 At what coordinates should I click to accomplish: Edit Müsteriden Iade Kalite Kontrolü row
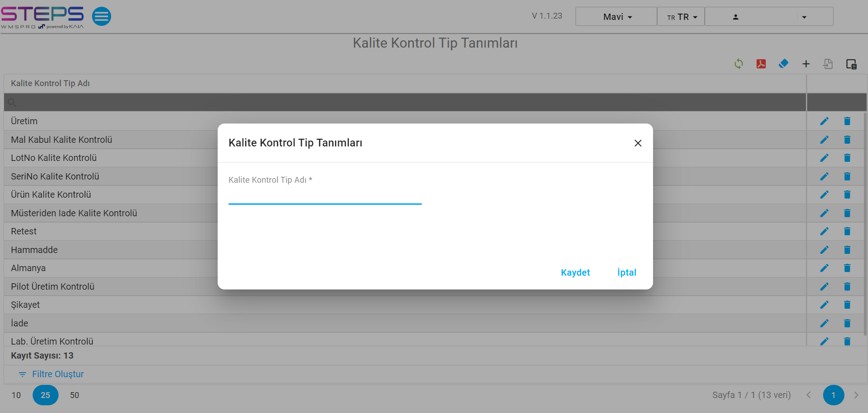click(x=824, y=213)
